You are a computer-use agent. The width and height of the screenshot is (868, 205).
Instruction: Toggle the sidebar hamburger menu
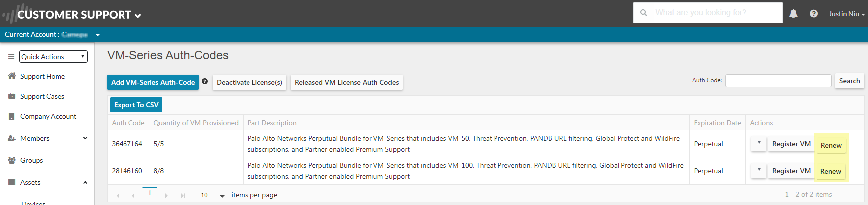pos(11,57)
